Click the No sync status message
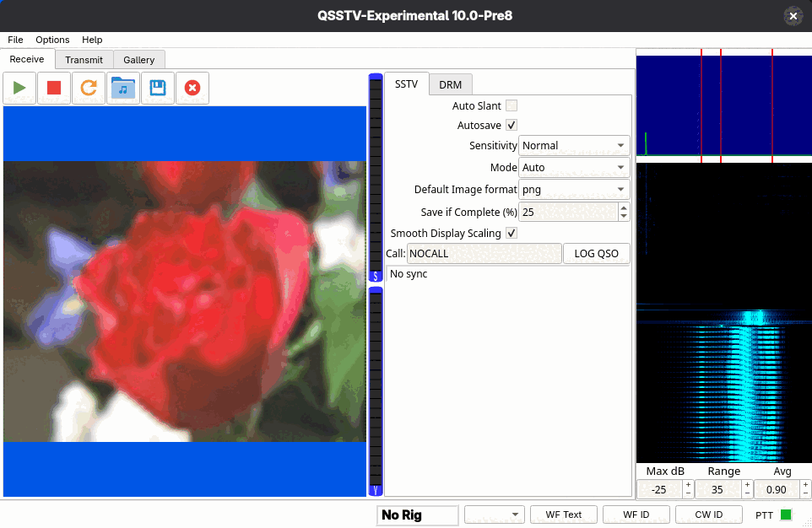 (x=409, y=274)
